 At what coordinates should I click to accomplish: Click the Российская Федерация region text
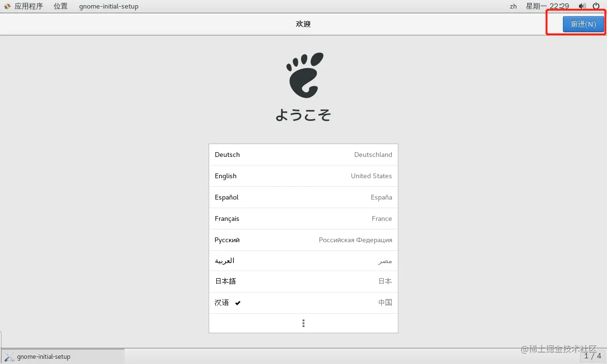click(356, 240)
